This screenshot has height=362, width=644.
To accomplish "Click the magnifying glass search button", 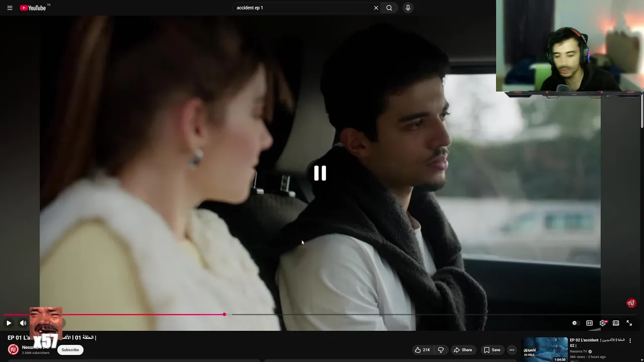I will [389, 8].
